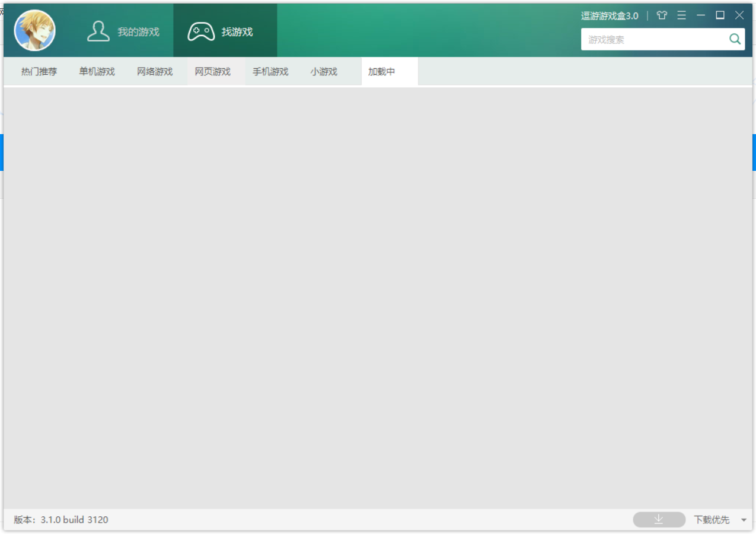756x534 pixels.
Task: Open the user avatar profile picture
Action: click(35, 30)
